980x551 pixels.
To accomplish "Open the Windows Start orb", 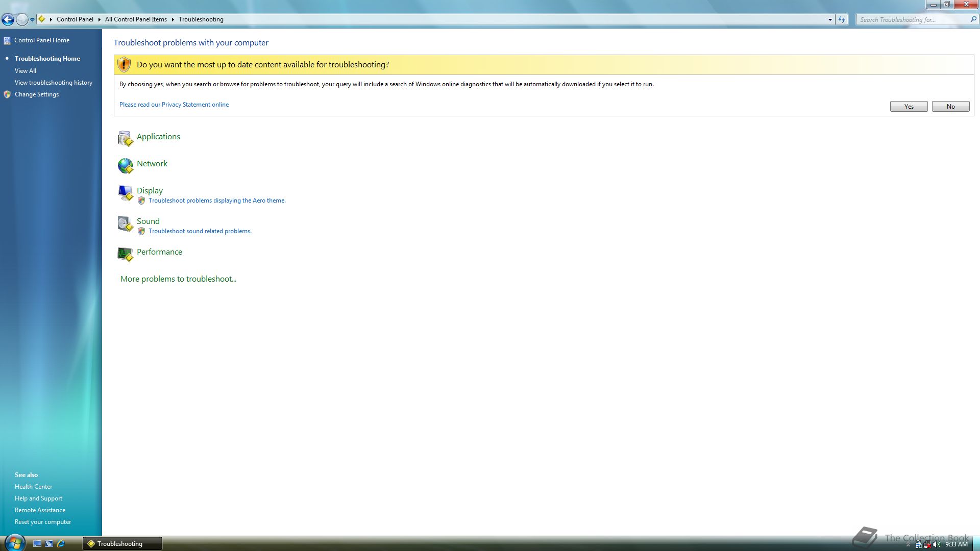I will [14, 543].
